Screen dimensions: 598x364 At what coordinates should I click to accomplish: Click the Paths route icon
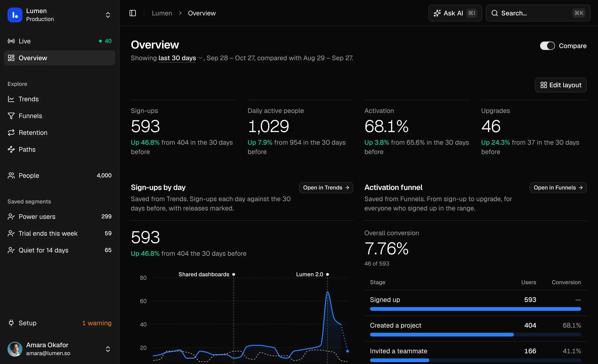11,149
